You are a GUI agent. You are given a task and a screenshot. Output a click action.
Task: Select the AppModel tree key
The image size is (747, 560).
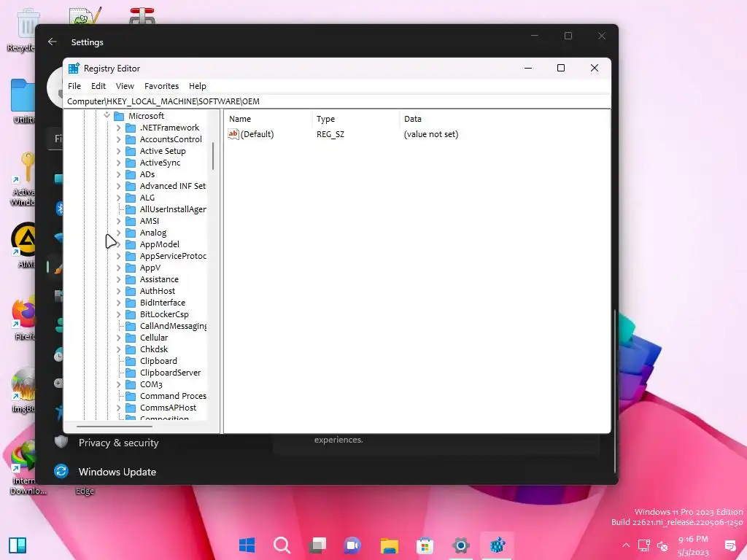click(160, 244)
